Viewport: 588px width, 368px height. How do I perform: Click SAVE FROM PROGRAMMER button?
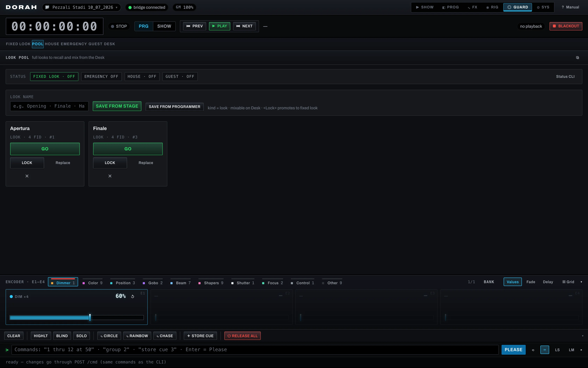tap(174, 107)
